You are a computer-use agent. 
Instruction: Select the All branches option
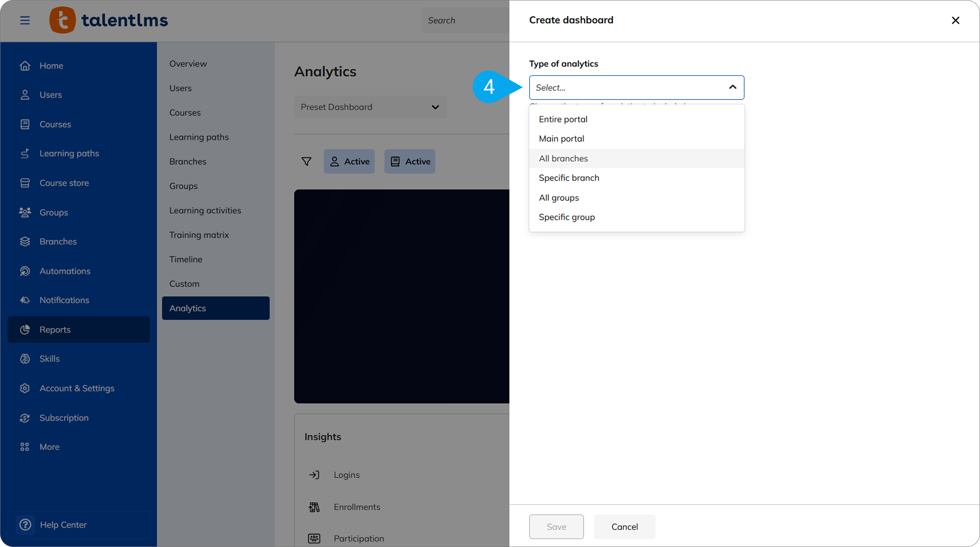coord(563,158)
